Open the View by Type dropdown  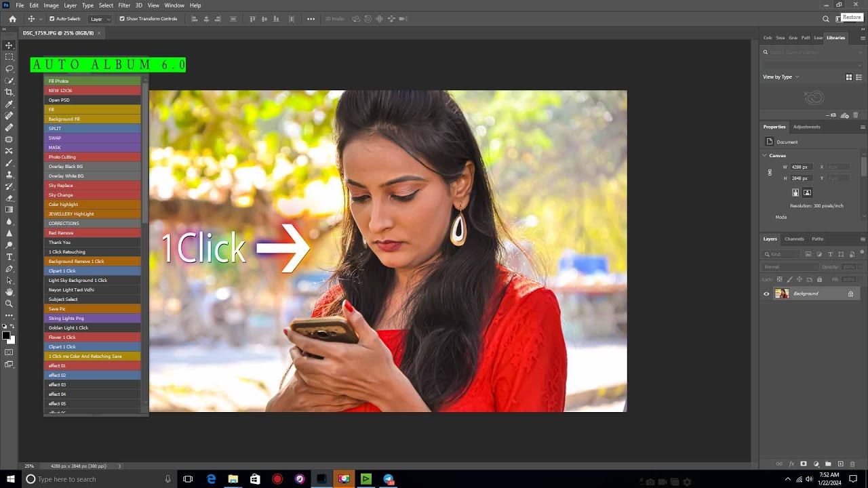781,77
